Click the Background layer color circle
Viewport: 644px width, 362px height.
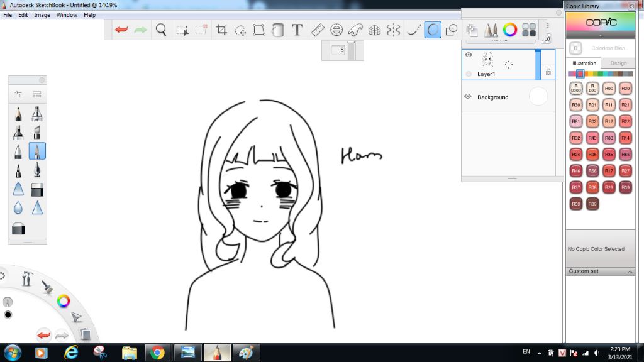538,96
